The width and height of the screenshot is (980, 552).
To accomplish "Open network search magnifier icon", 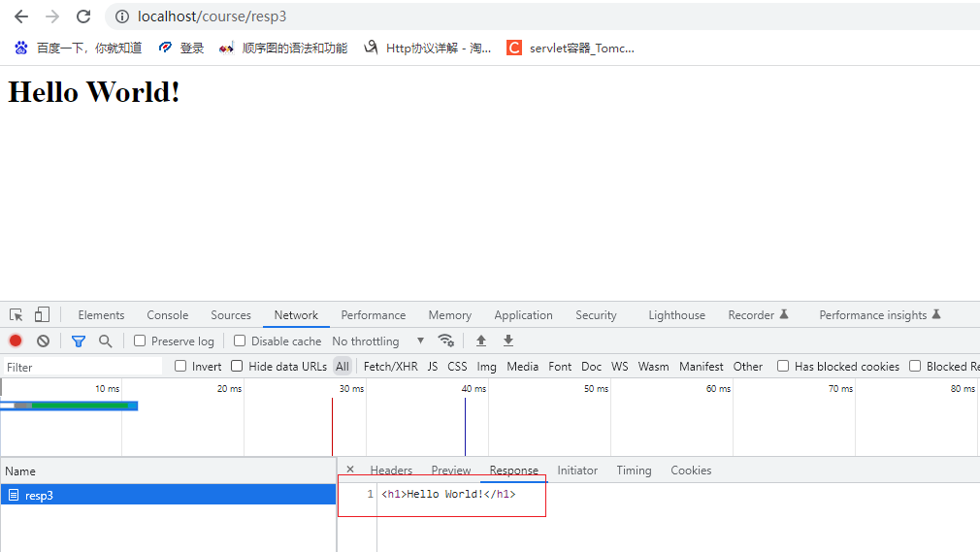I will point(105,341).
